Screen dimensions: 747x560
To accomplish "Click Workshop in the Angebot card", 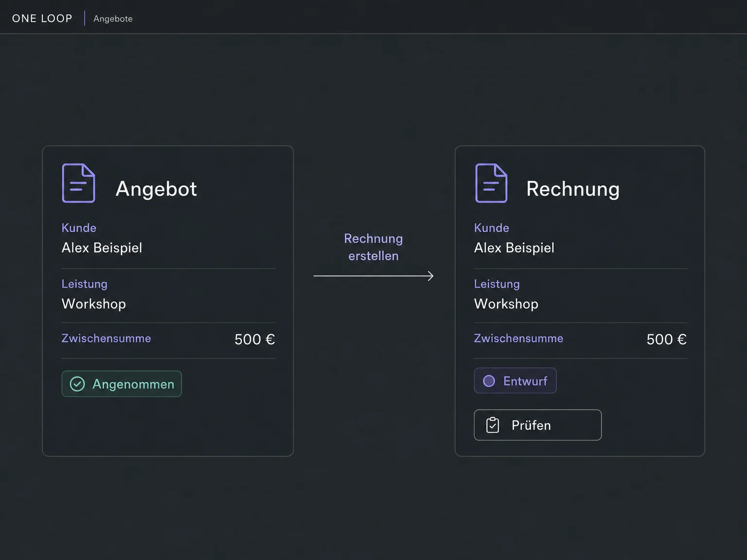I will point(94,304).
